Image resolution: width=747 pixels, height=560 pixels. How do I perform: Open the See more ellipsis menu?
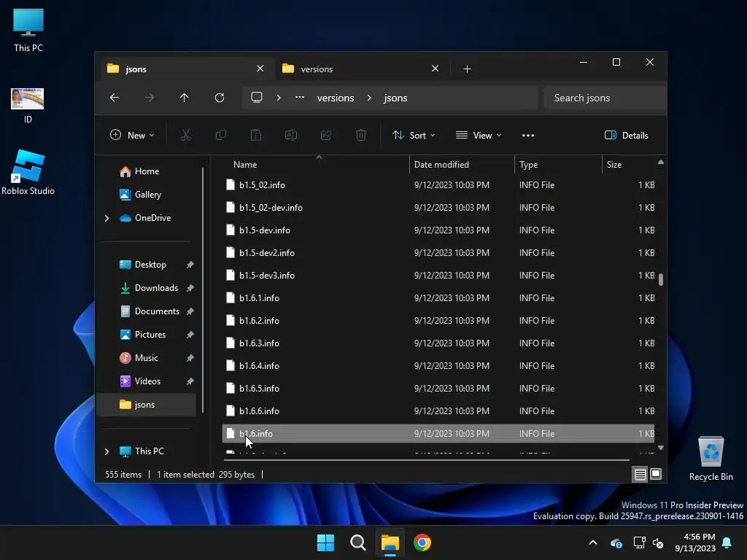[x=528, y=135]
